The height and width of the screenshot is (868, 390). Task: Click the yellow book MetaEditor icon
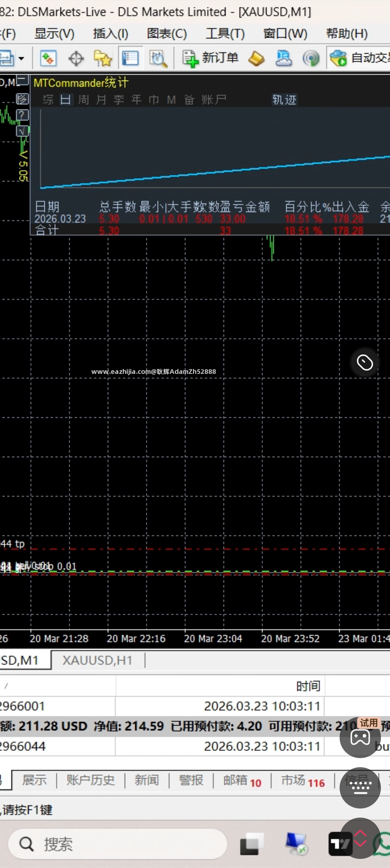[x=256, y=59]
